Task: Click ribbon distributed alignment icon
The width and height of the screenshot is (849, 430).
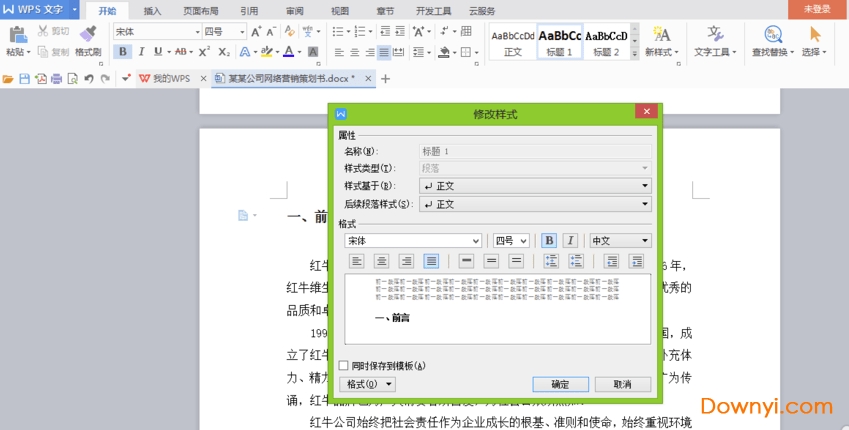Action: coord(399,52)
